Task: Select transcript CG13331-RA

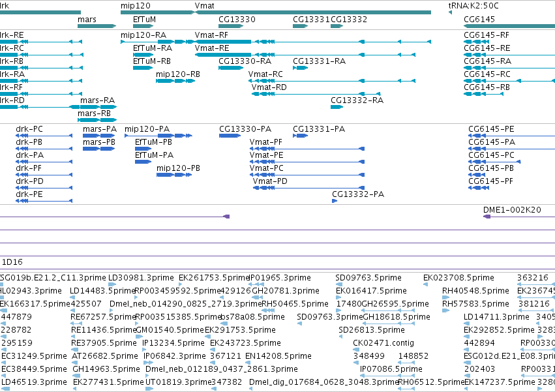Action: click(300, 68)
